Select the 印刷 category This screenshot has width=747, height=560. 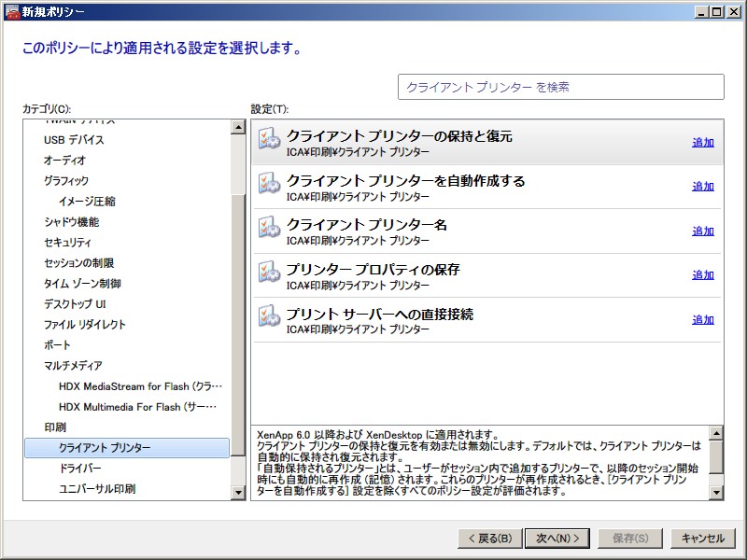pos(54,427)
